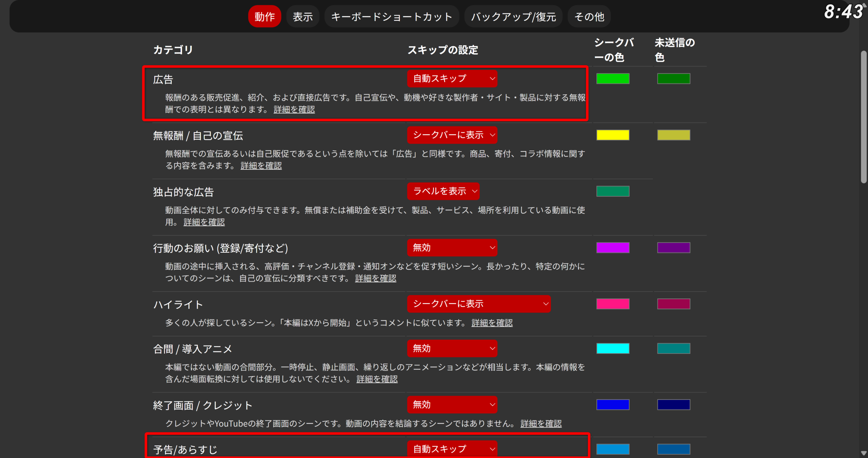The image size is (868, 458).
Task: Select the その他 tab
Action: [x=589, y=17]
